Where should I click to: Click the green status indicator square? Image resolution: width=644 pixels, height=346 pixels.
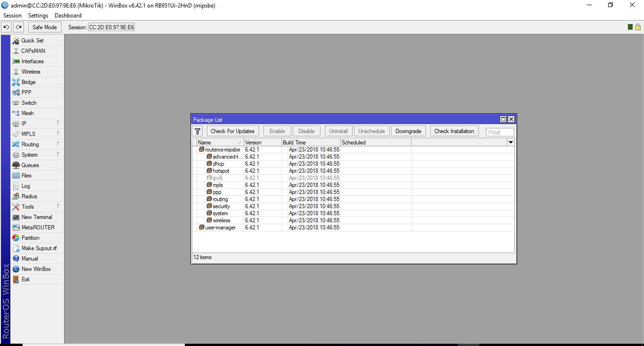tap(630, 27)
